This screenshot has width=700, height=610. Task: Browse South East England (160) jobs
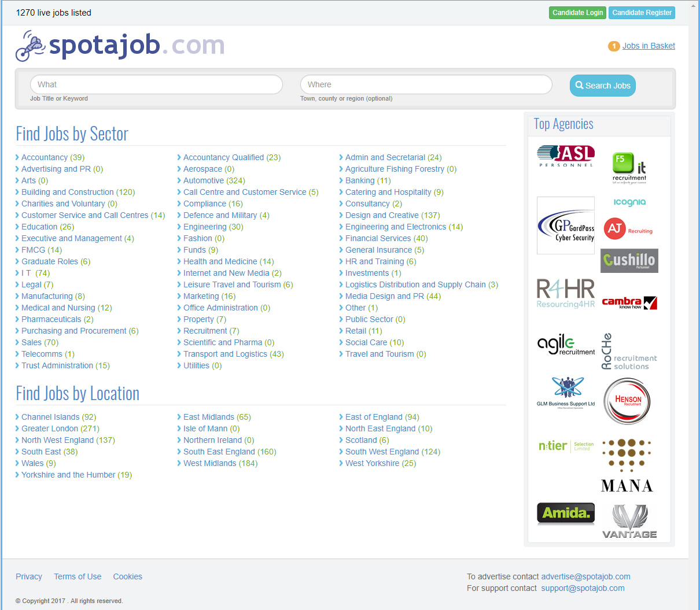pos(230,452)
